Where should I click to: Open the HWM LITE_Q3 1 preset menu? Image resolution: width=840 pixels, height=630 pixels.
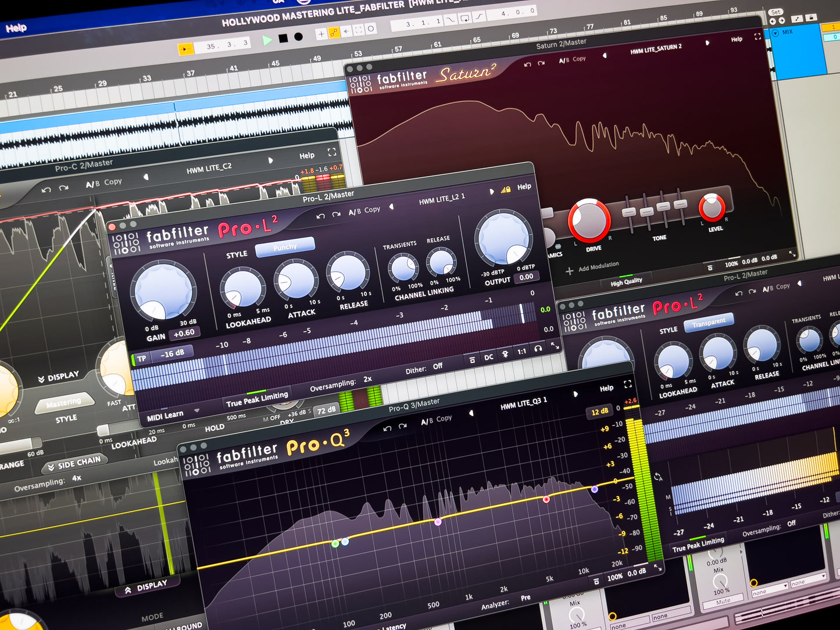[524, 403]
